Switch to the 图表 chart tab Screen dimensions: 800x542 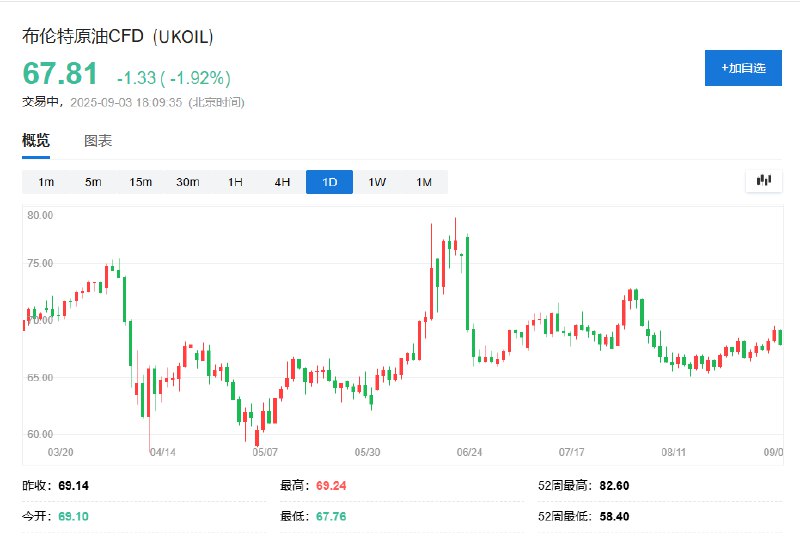pos(98,141)
